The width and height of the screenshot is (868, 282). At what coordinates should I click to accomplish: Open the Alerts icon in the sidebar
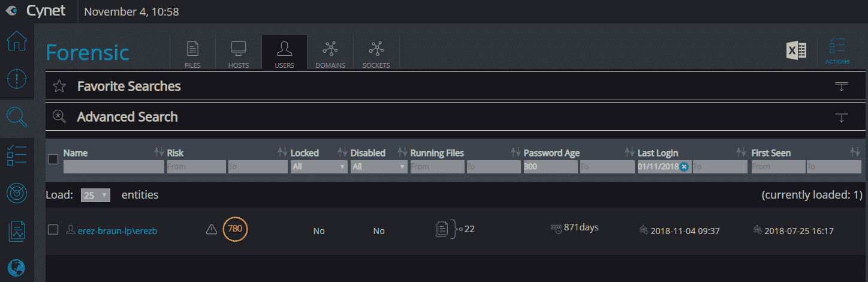point(17,79)
